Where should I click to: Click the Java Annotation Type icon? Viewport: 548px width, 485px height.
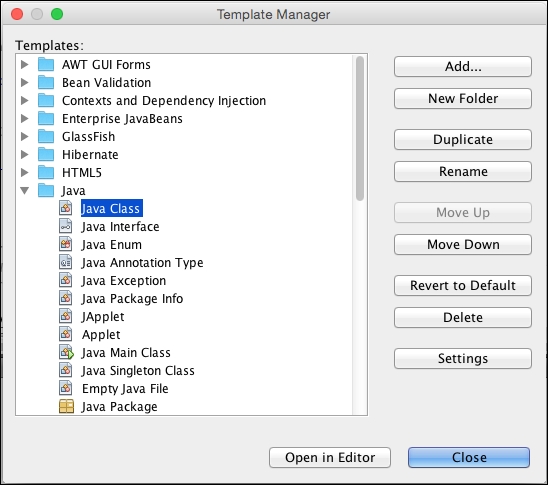point(65,262)
